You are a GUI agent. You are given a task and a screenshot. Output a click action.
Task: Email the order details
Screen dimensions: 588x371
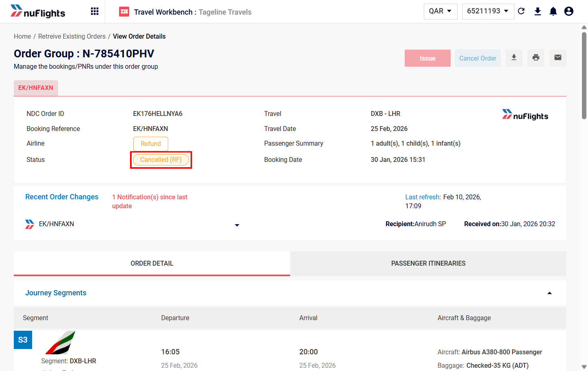558,58
